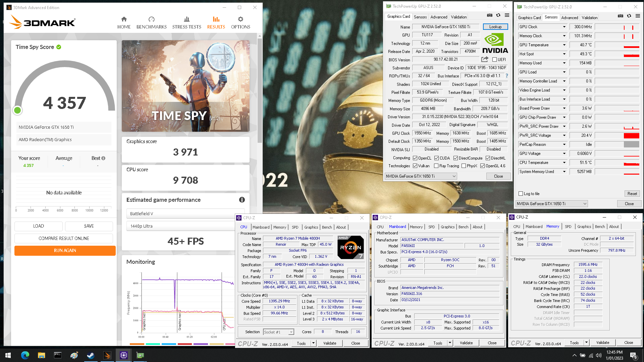The height and width of the screenshot is (362, 644).
Task: Click the blue legend color swatch under Monitoring
Action: (169, 344)
